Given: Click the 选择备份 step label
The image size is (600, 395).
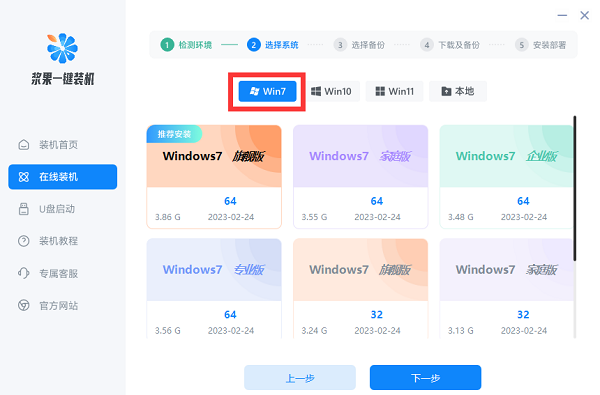Looking at the screenshot, I should (x=368, y=45).
